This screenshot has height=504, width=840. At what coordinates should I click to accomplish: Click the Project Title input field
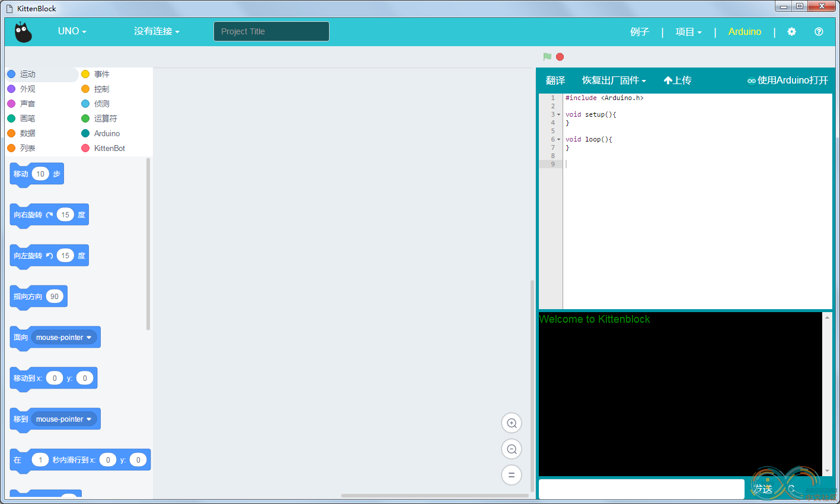272,31
